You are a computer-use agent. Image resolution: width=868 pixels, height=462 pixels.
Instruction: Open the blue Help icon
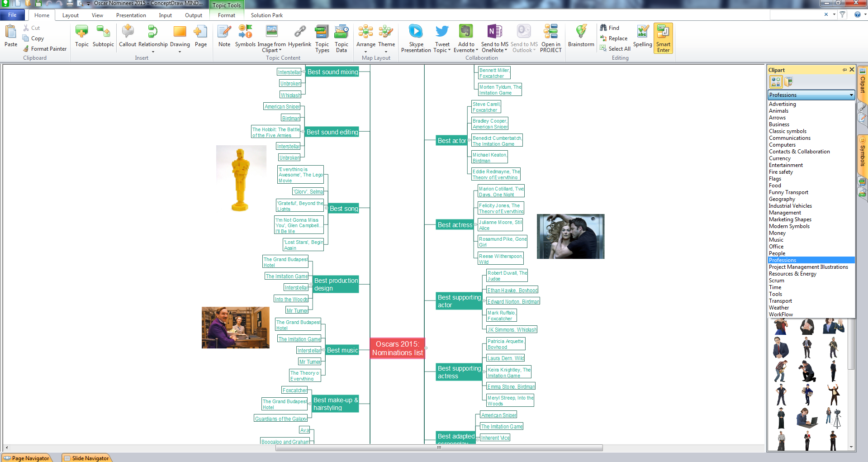857,14
